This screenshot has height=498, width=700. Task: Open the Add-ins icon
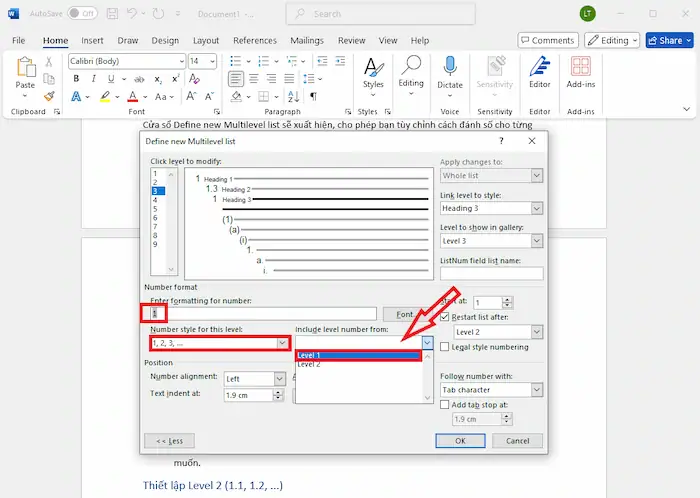580,70
